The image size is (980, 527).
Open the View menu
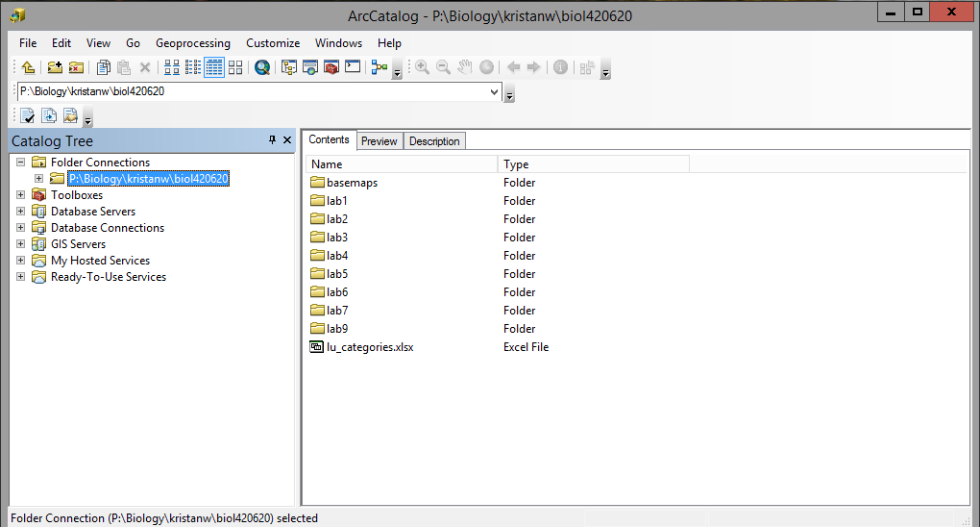tap(98, 43)
